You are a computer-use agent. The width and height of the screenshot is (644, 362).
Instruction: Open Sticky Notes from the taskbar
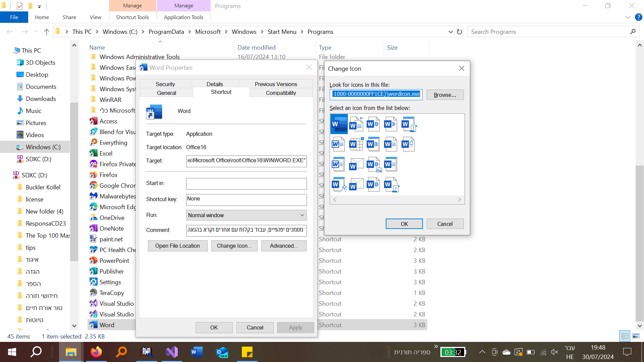[x=247, y=352]
